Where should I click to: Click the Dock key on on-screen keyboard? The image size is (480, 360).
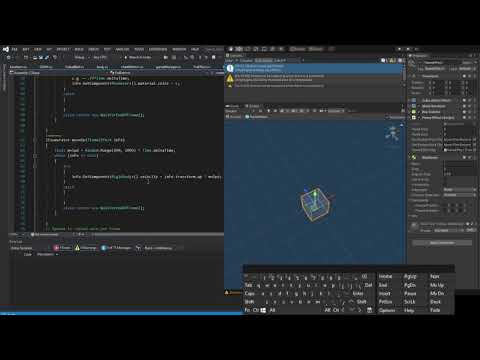tap(435, 302)
